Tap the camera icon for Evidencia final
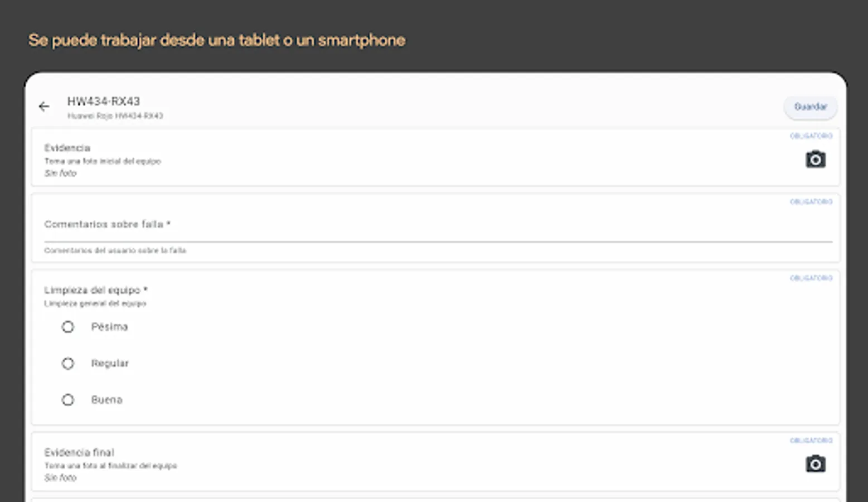Screen dimensions: 868x502 tap(815, 464)
